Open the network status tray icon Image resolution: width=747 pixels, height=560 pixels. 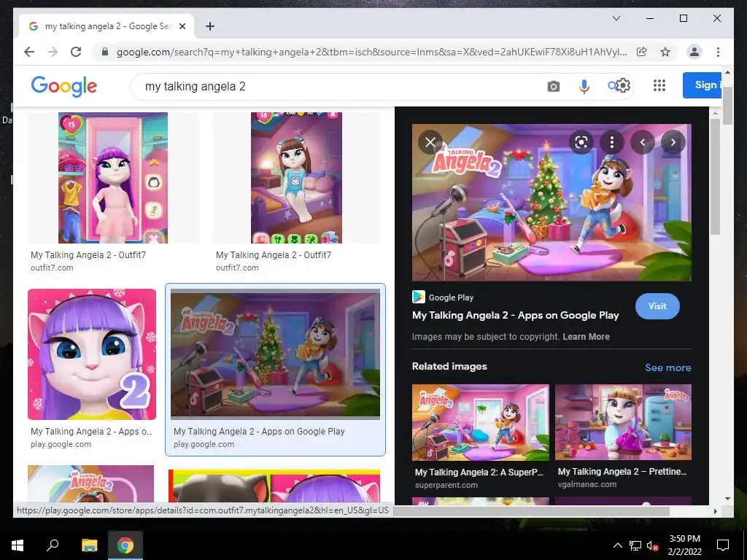tap(635, 545)
